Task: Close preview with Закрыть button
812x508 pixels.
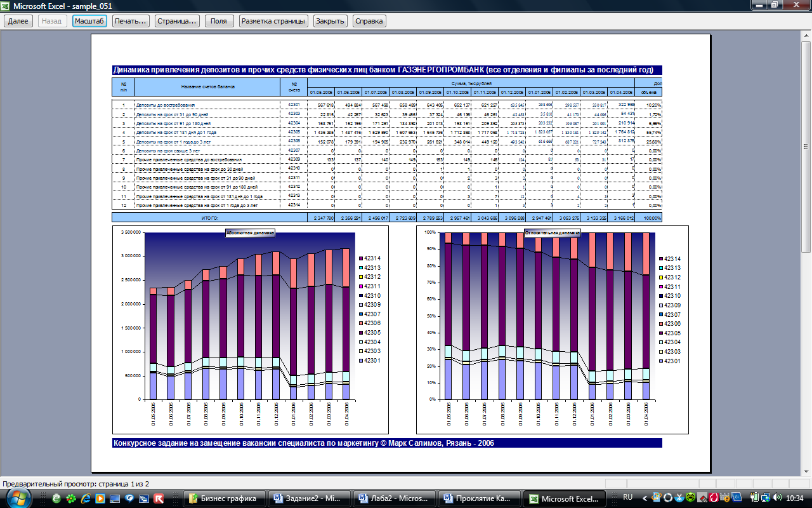Action: tap(330, 21)
